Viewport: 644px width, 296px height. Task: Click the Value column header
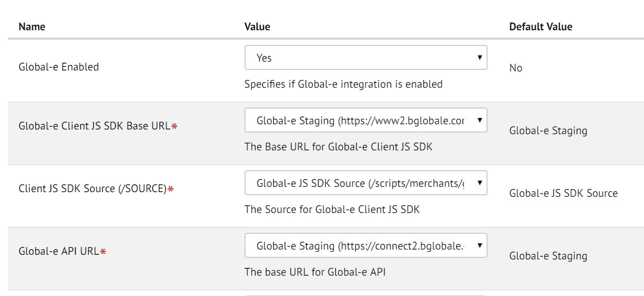coord(257,27)
